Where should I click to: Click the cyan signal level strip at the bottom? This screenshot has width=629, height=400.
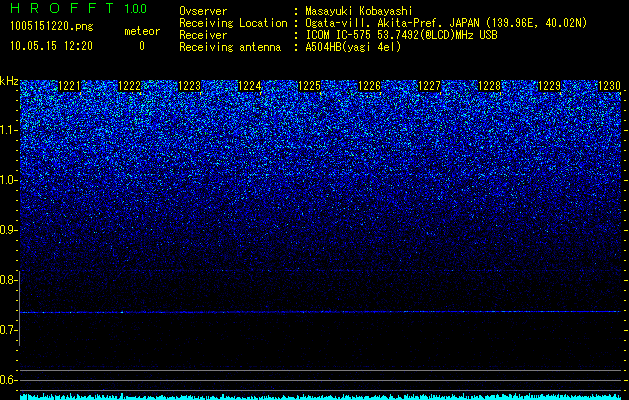tap(320, 396)
